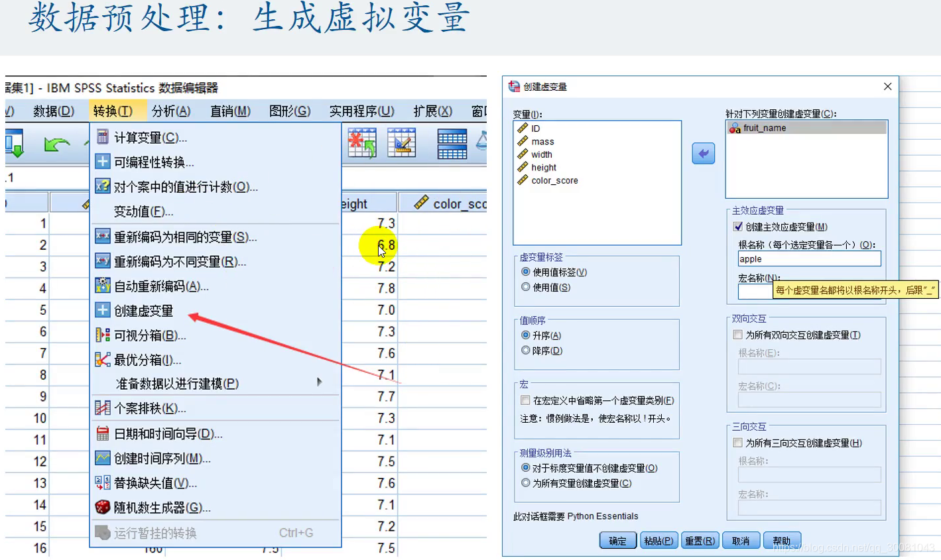The height and width of the screenshot is (560, 941).
Task: Choose 升序 value order
Action: (525, 335)
